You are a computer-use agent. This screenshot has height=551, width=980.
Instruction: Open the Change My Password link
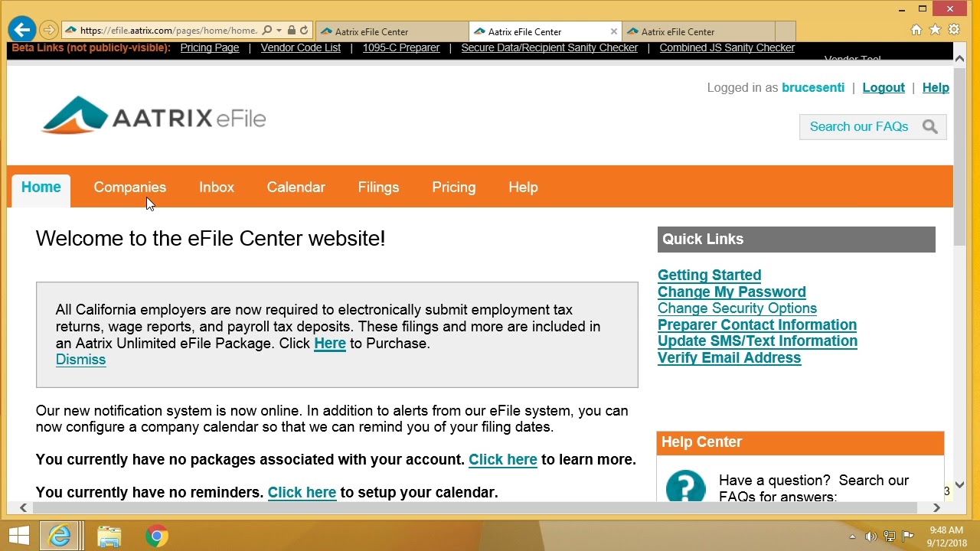click(732, 292)
